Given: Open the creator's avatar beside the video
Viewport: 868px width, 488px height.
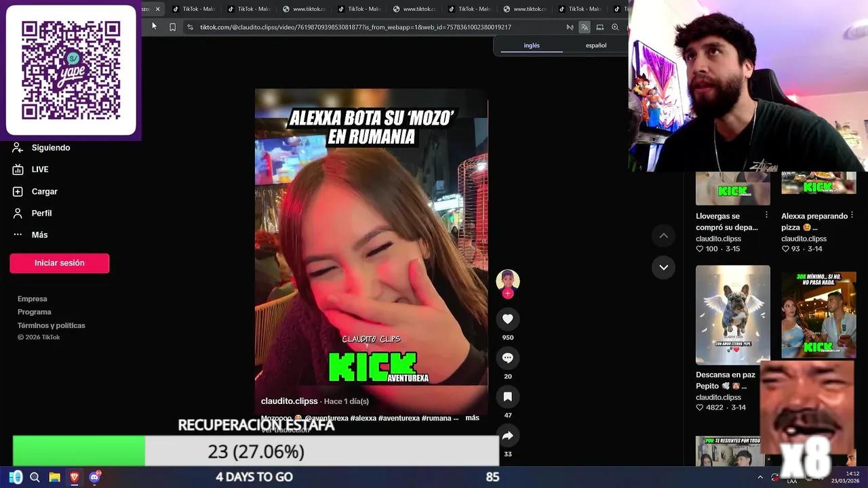Looking at the screenshot, I should click(508, 281).
